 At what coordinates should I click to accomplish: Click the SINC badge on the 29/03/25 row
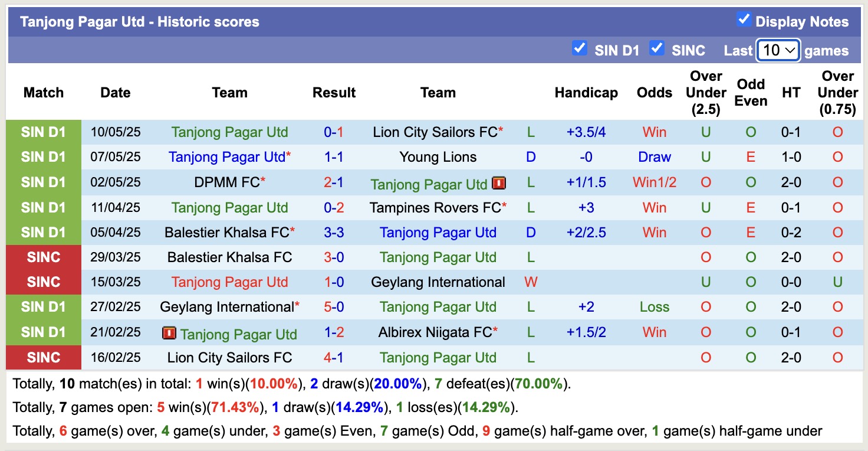tap(43, 257)
